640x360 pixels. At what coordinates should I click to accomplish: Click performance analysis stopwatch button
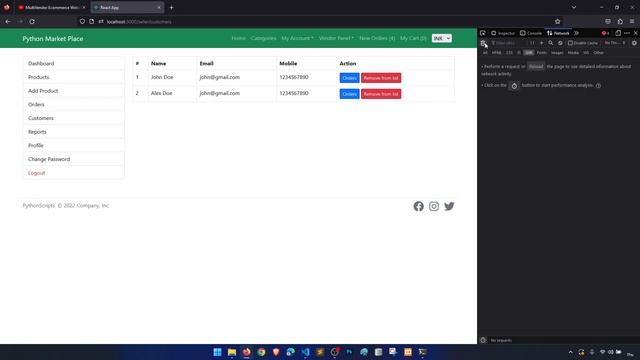pos(514,86)
